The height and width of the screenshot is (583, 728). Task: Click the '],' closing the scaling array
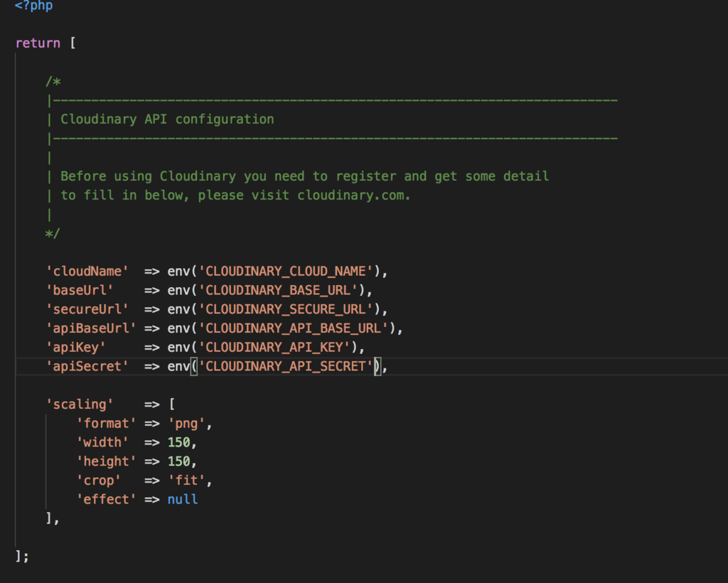click(x=53, y=518)
